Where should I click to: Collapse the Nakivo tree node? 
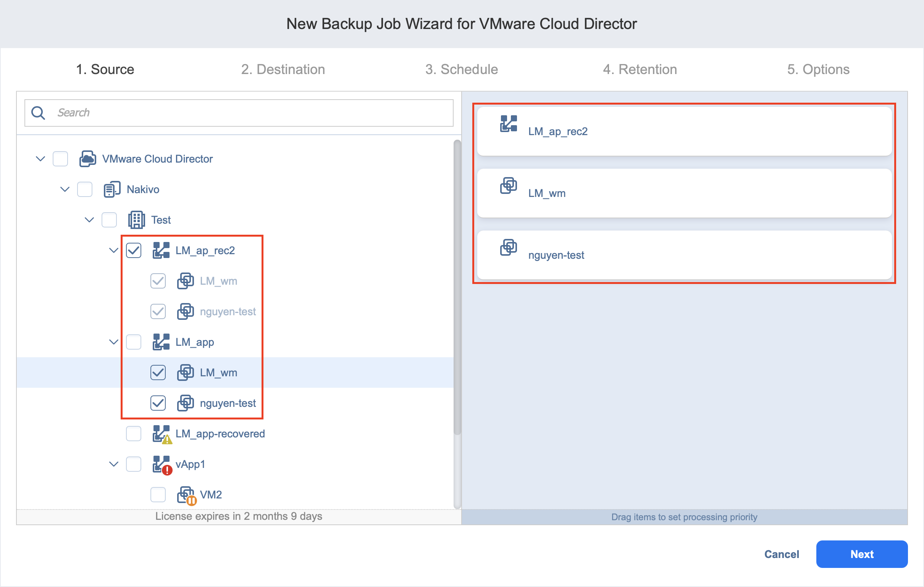(65, 190)
